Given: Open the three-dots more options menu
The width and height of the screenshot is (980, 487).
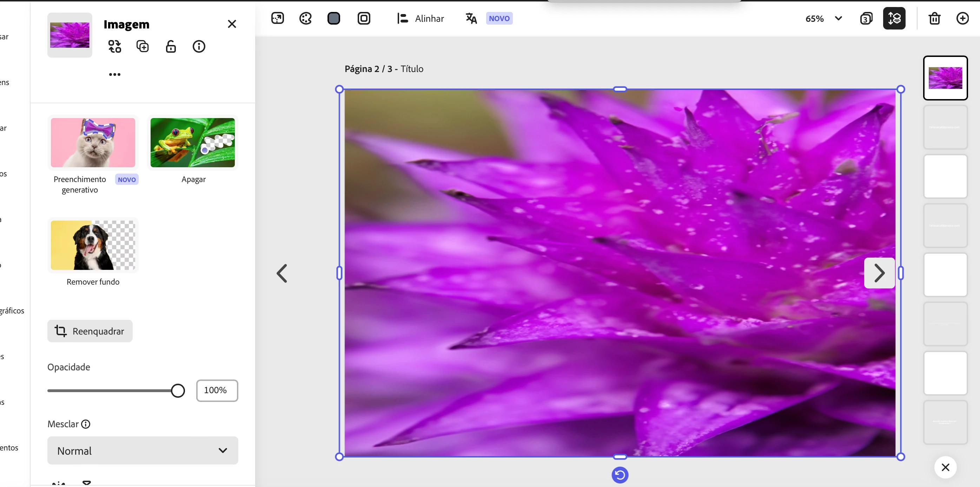Looking at the screenshot, I should pyautogui.click(x=114, y=74).
